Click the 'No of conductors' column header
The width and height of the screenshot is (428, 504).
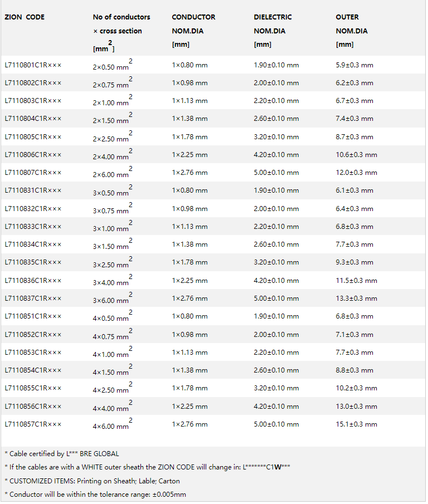121,17
